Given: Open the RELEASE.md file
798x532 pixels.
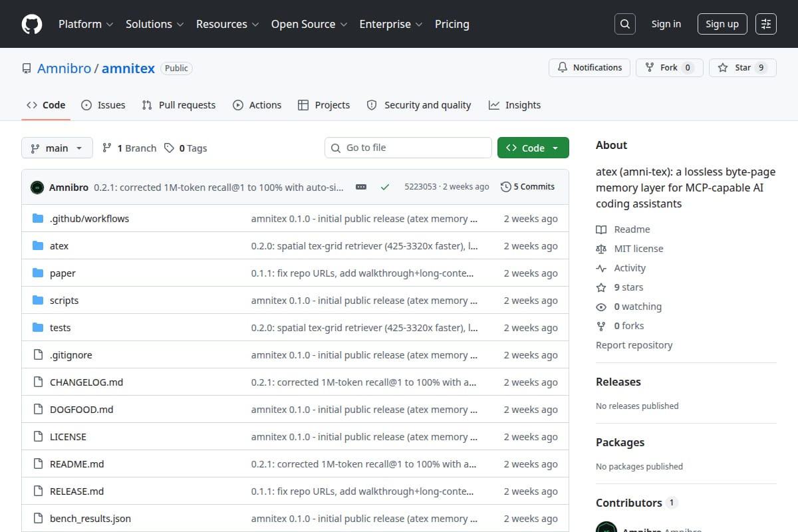Looking at the screenshot, I should [x=76, y=491].
